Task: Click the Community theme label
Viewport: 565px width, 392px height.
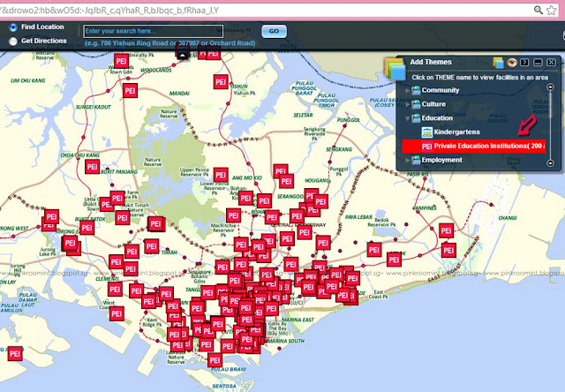Action: point(441,90)
